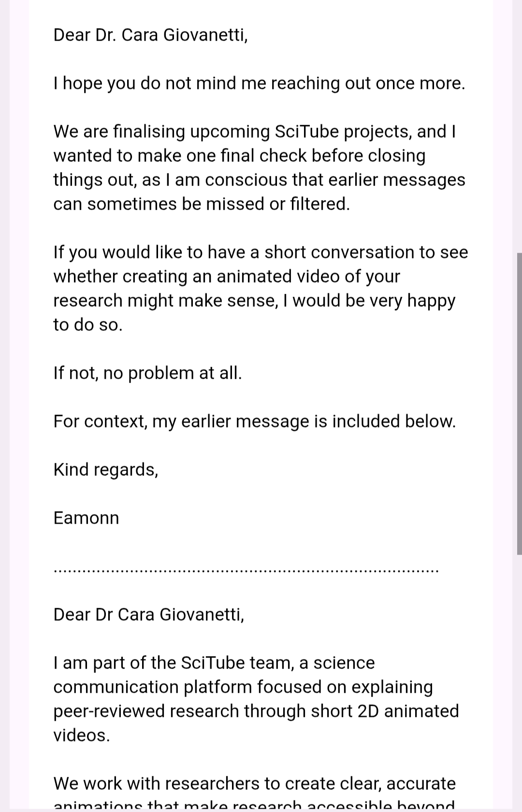Screen dimensions: 522x812
Task: Click the top greeting "Dear Dr. Cara Giovanetti,"
Action: pos(150,35)
